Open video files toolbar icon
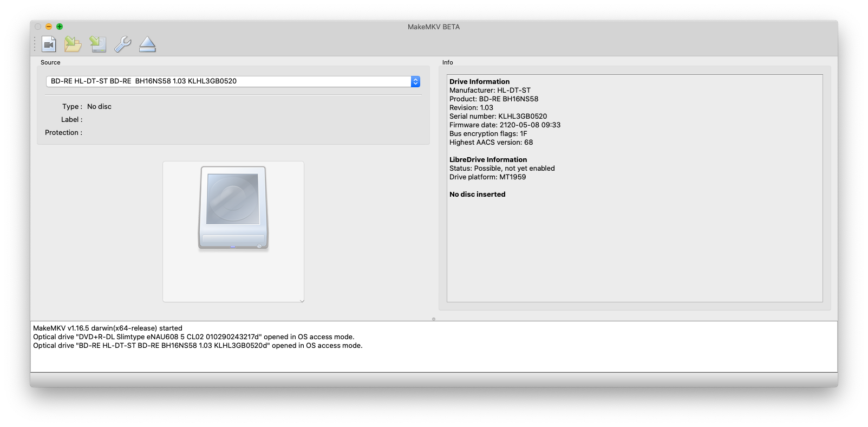 click(x=49, y=44)
